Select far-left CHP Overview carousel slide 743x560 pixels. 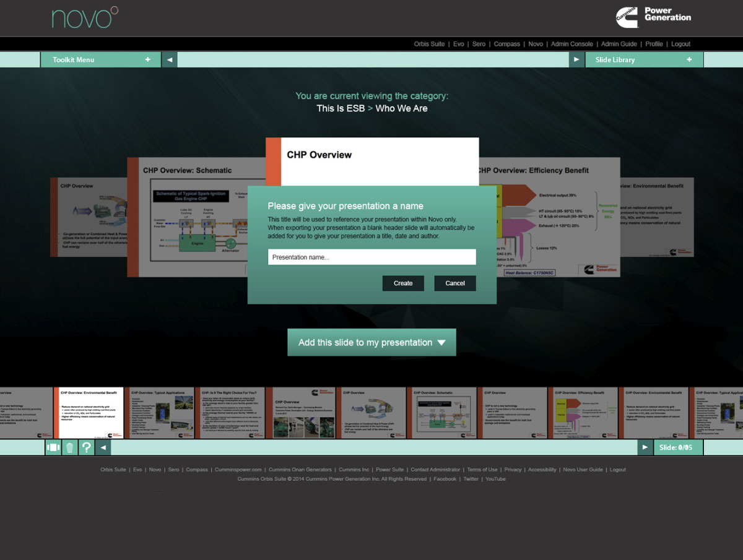[89, 217]
